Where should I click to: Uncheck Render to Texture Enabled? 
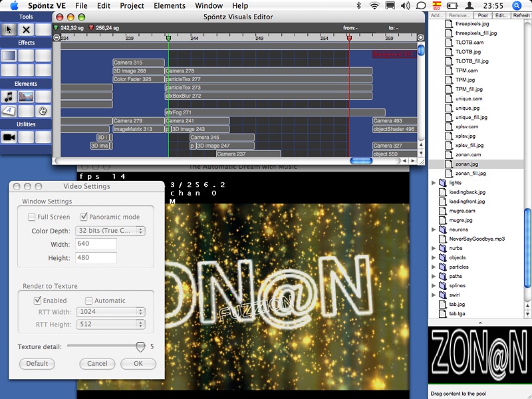(x=38, y=301)
